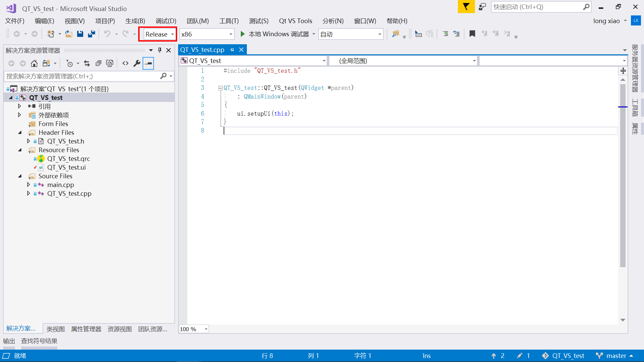Click the View Code icon in solution explorer
The width and height of the screenshot is (644, 362).
pos(125,63)
